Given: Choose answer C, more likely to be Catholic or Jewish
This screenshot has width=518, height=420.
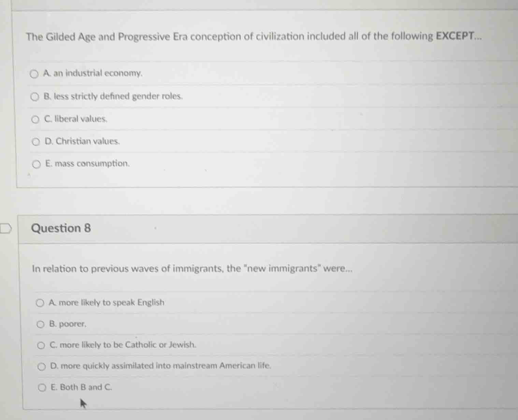Looking at the screenshot, I should (41, 345).
